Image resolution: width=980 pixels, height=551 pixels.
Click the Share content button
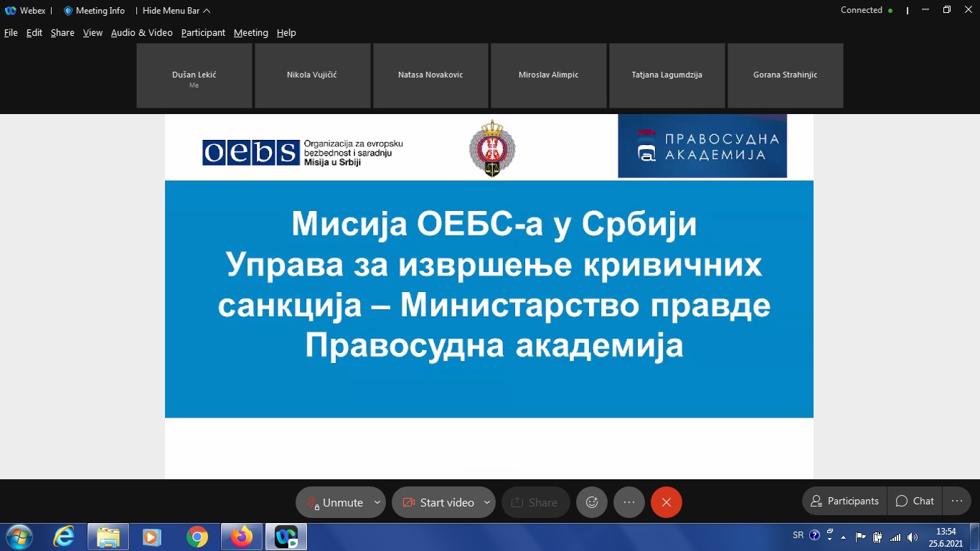(x=535, y=502)
